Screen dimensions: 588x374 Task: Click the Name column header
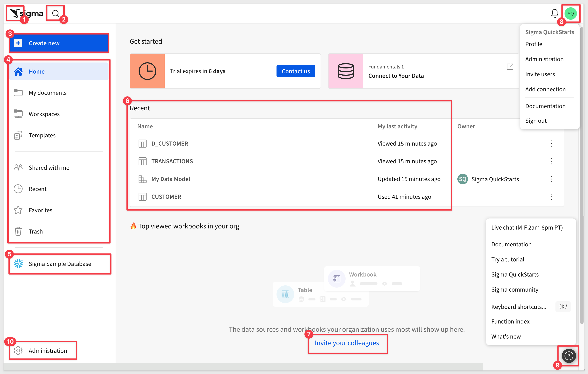click(x=145, y=126)
